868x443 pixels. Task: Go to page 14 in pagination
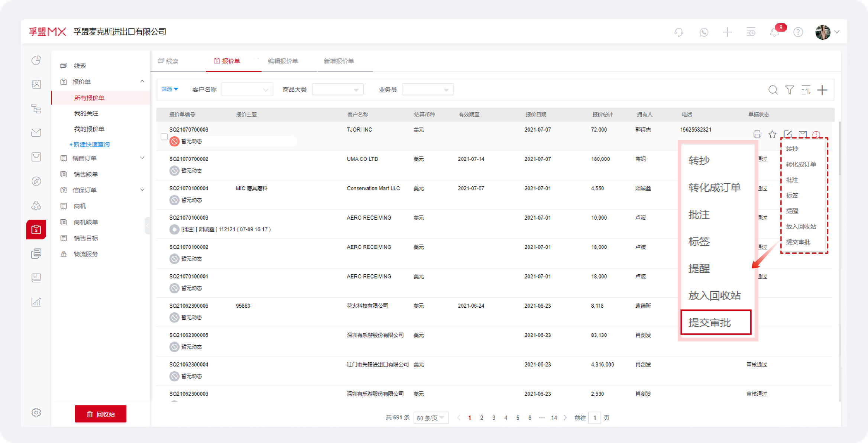554,418
